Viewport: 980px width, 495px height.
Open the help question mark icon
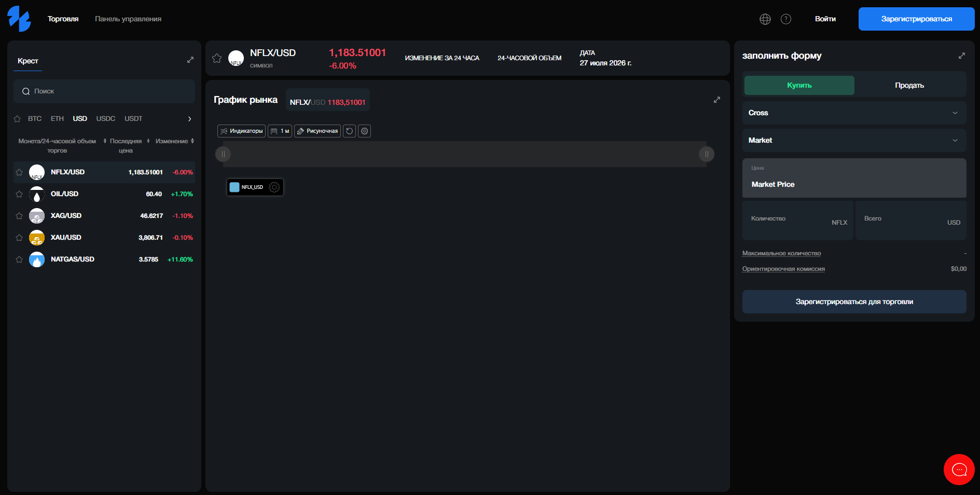pyautogui.click(x=786, y=19)
